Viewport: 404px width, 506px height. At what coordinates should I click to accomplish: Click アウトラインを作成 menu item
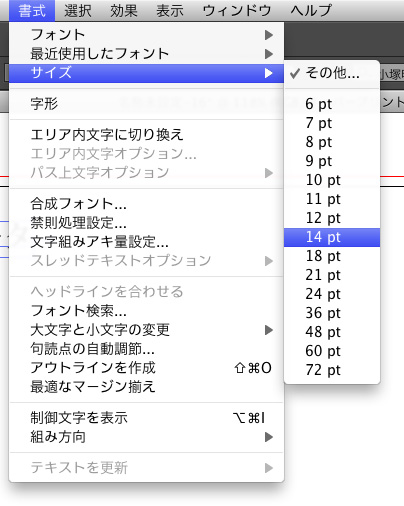tap(146, 368)
